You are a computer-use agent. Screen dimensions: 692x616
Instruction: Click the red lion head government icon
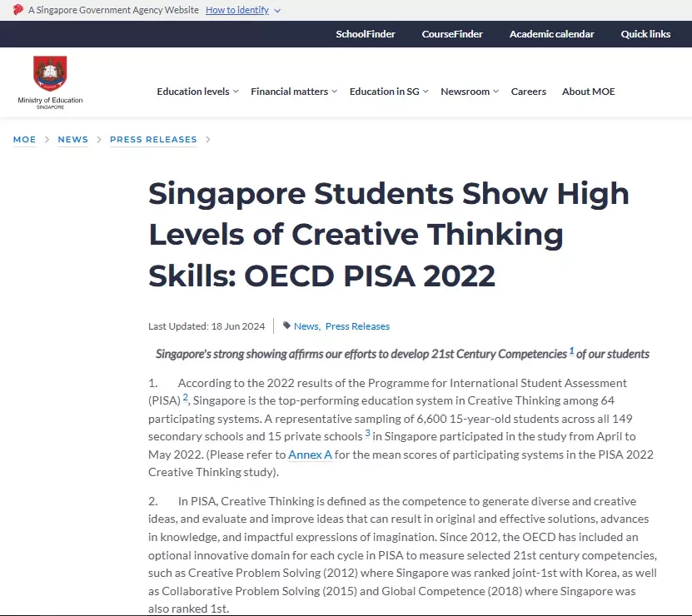(x=17, y=10)
